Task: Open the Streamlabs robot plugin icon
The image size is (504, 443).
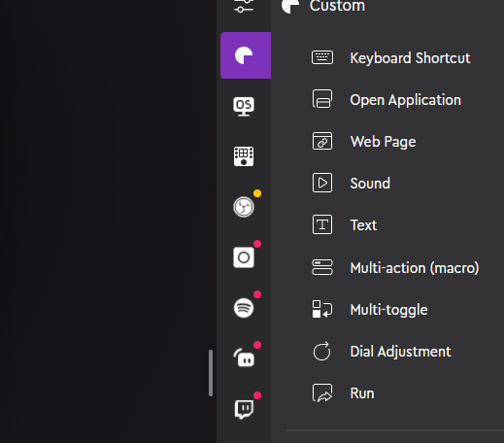Action: pos(244,358)
